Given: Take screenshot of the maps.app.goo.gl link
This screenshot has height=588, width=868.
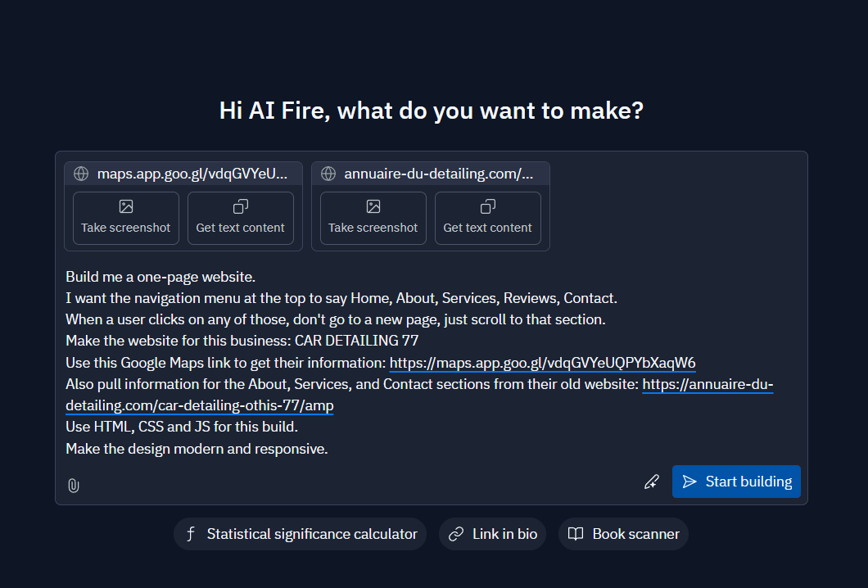Looking at the screenshot, I should (125, 218).
